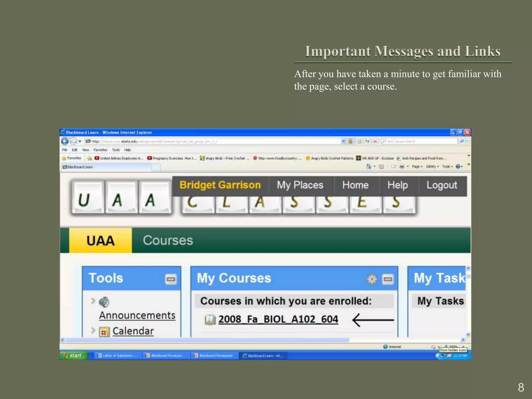The image size is (532, 399).
Task: Open Angry Birds Free Crochet bookmark
Action: (225, 158)
